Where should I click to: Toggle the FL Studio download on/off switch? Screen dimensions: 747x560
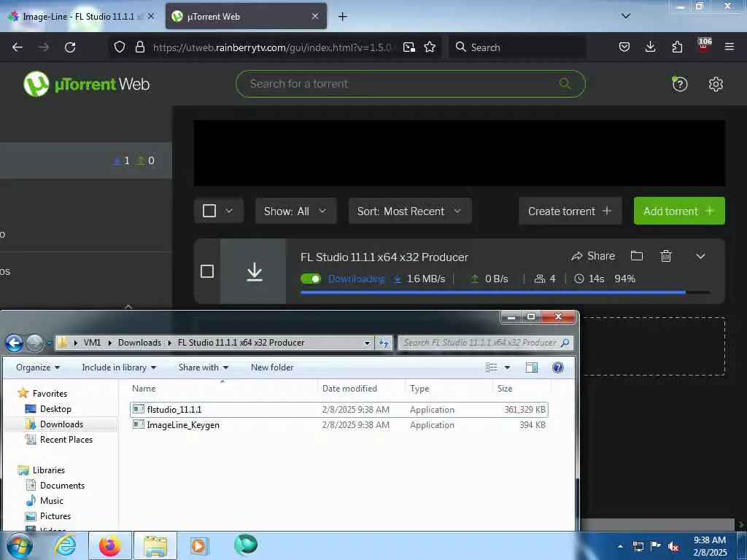[311, 279]
